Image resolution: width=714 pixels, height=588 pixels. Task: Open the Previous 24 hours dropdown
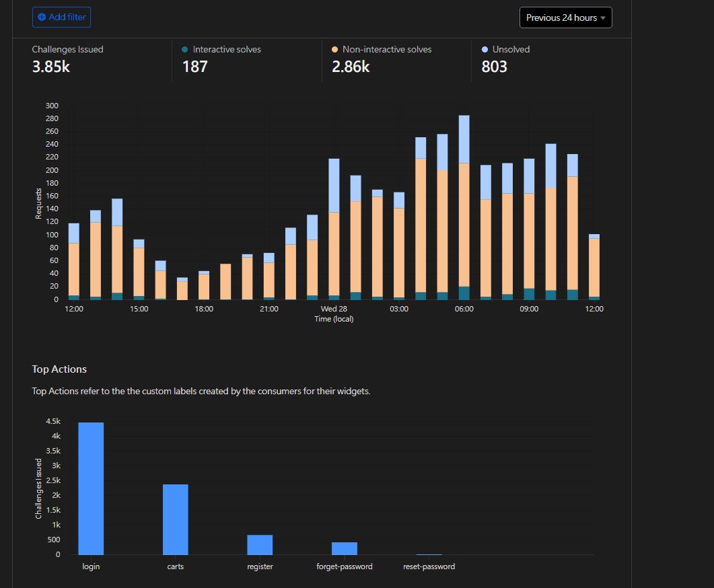(565, 18)
